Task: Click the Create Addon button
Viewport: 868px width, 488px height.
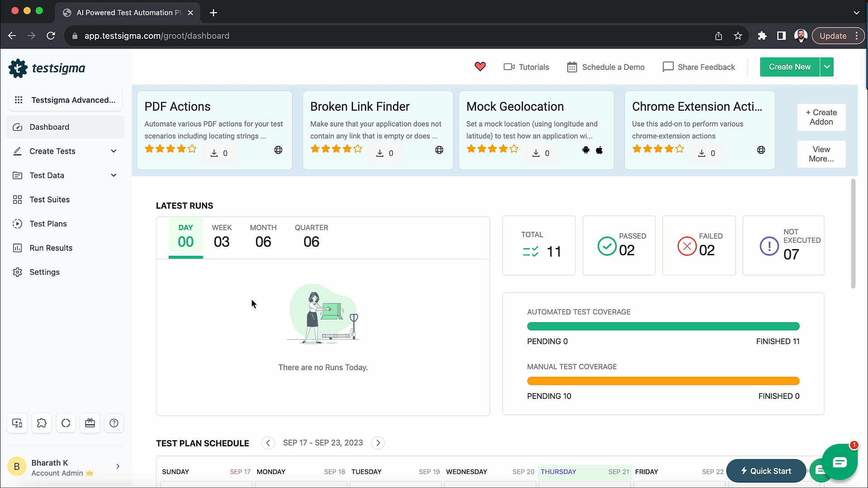Action: click(821, 117)
